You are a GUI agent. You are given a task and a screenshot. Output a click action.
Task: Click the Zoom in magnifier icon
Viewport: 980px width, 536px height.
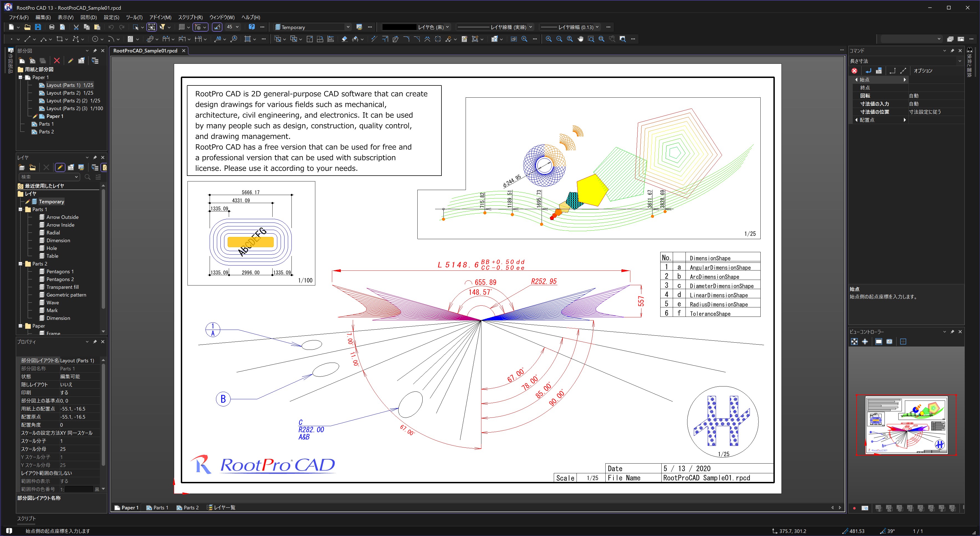(549, 39)
